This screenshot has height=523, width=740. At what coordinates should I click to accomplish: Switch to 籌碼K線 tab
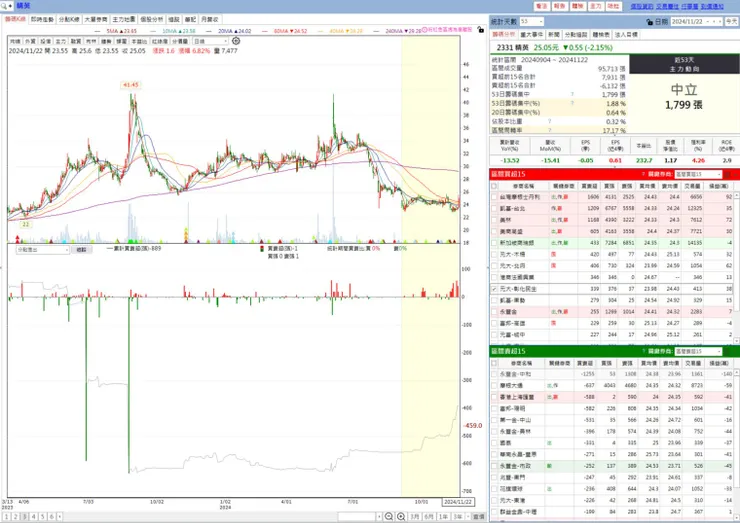pos(15,19)
